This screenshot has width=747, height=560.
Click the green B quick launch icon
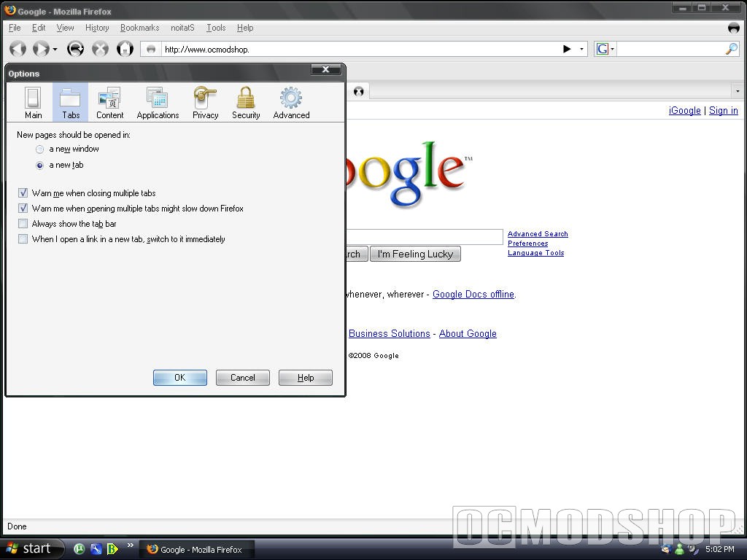tap(112, 549)
